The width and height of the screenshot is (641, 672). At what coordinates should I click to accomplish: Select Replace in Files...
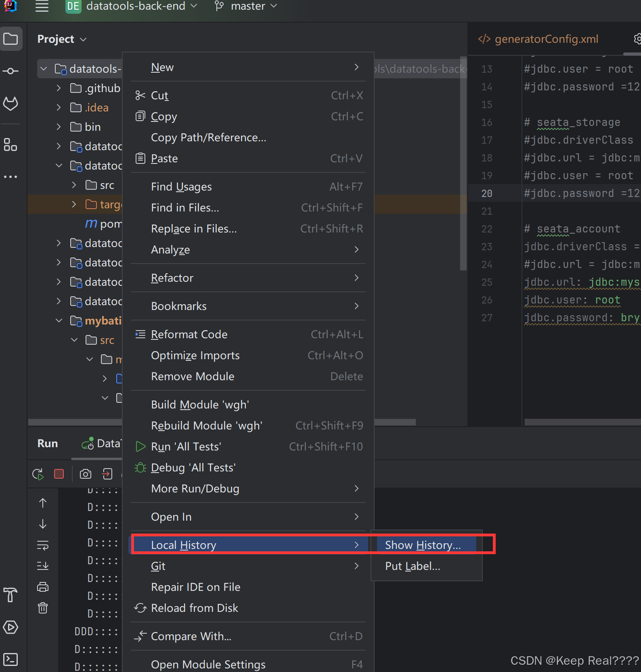[248, 229]
